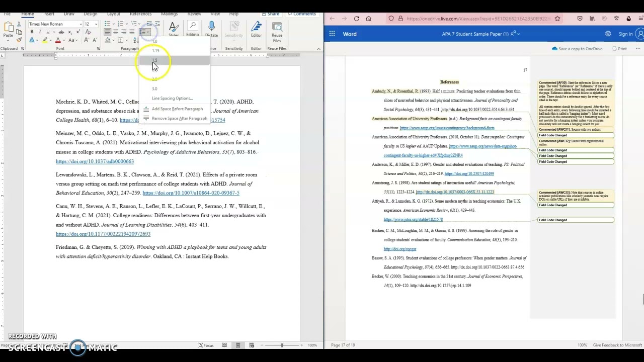Select 3.0 line spacing

point(174,88)
